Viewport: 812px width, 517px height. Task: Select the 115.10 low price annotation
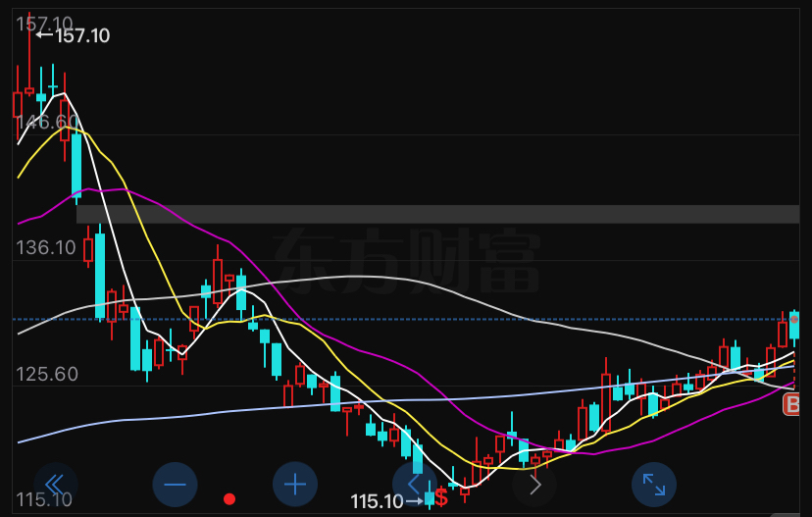(x=385, y=501)
